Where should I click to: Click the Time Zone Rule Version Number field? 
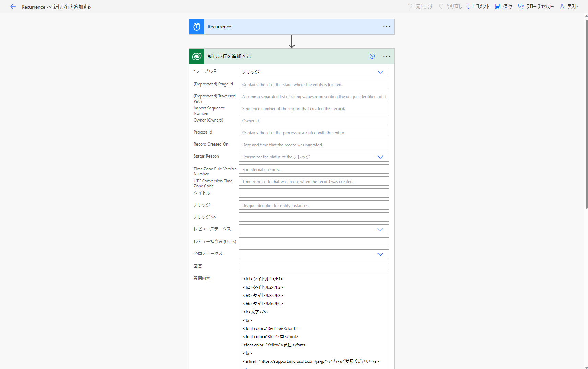click(314, 169)
